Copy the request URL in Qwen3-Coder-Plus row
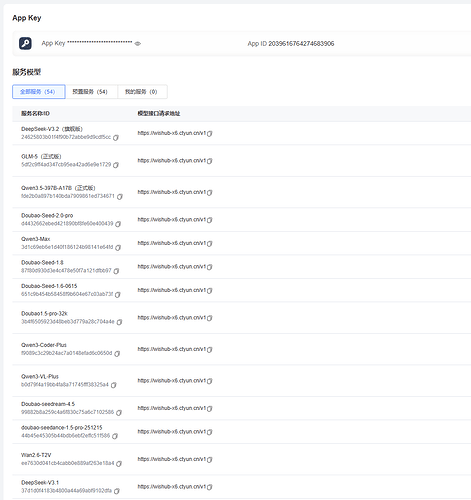Screen dimensions: 471x500 210,350
